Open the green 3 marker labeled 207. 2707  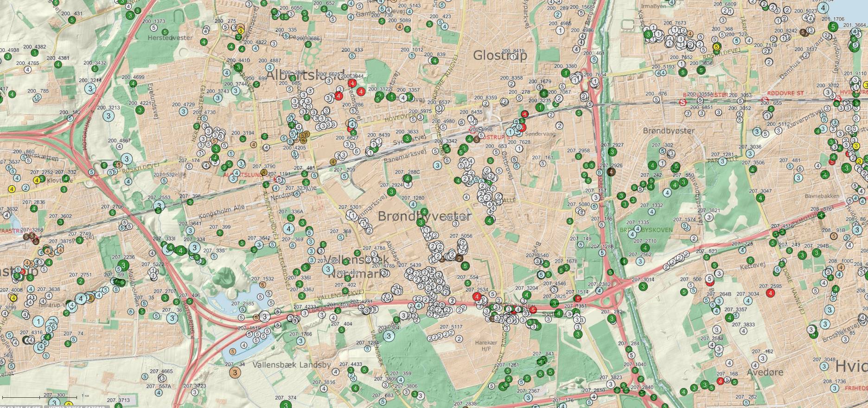pos(164,298)
